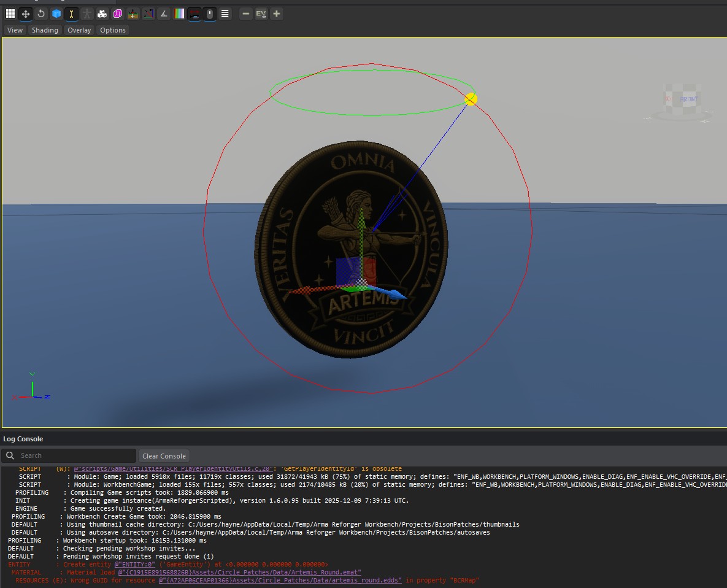Click the angle measurement icon

click(164, 14)
